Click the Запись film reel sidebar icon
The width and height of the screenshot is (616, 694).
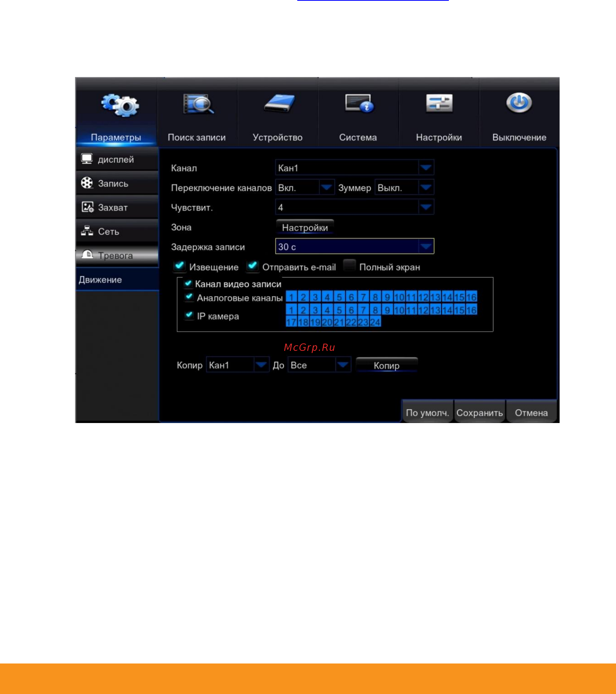(x=87, y=183)
